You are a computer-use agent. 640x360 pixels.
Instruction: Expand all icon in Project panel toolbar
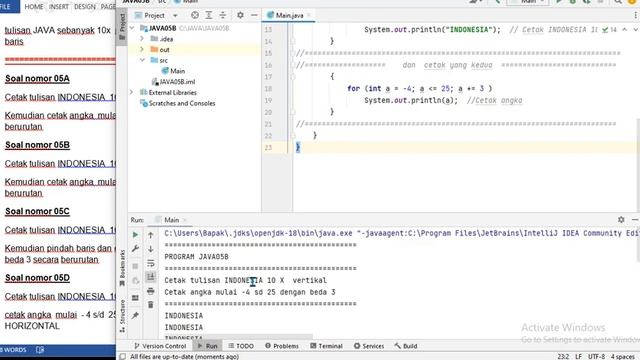point(209,15)
